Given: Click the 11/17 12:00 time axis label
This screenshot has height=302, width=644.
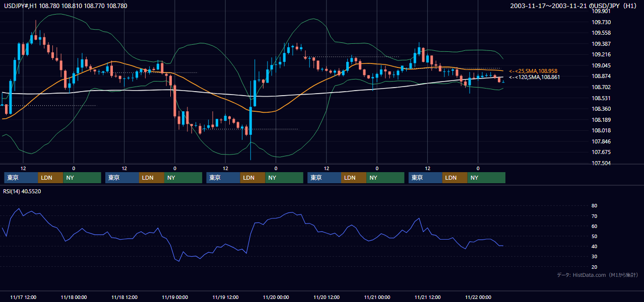Looking at the screenshot, I should pyautogui.click(x=23, y=297).
